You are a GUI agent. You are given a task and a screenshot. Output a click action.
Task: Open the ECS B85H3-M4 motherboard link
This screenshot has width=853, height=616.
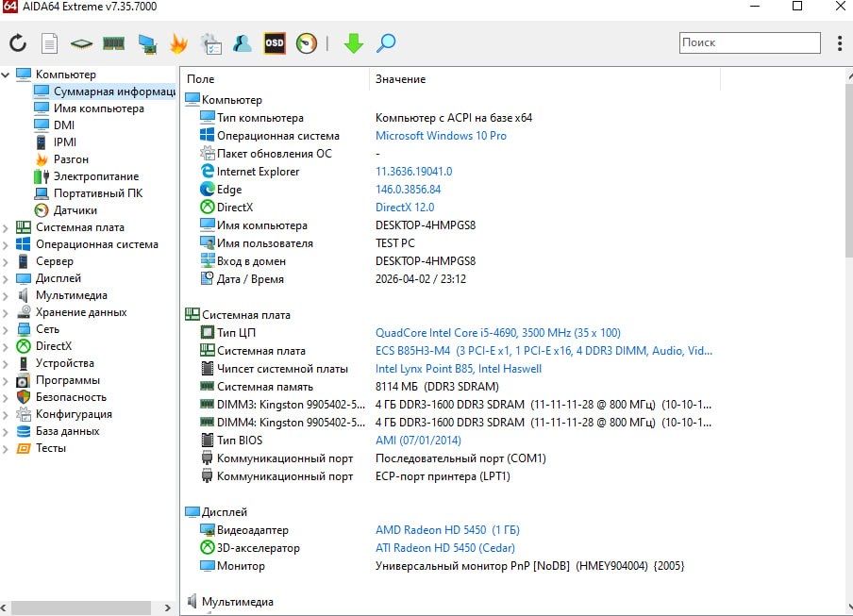coord(544,351)
